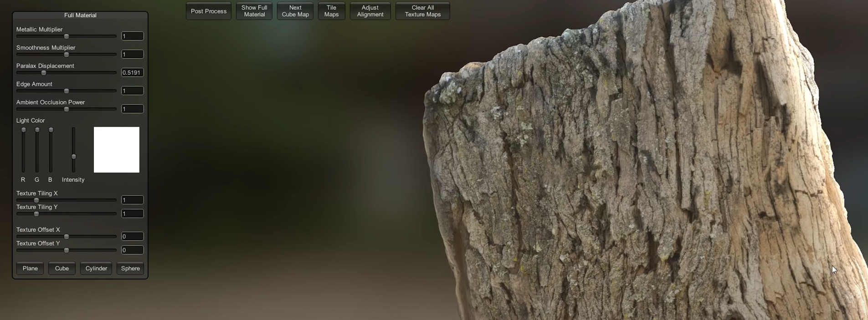868x320 pixels.
Task: Toggle Tile Maps option
Action: [x=331, y=11]
